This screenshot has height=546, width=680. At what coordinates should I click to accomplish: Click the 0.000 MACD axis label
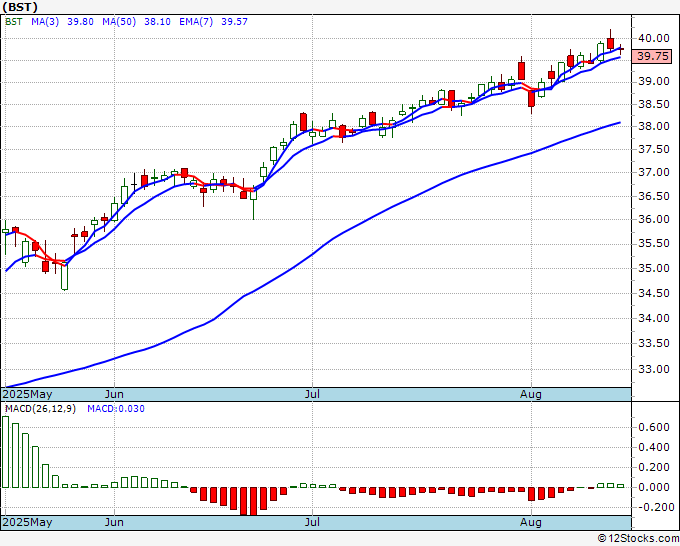tap(654, 487)
